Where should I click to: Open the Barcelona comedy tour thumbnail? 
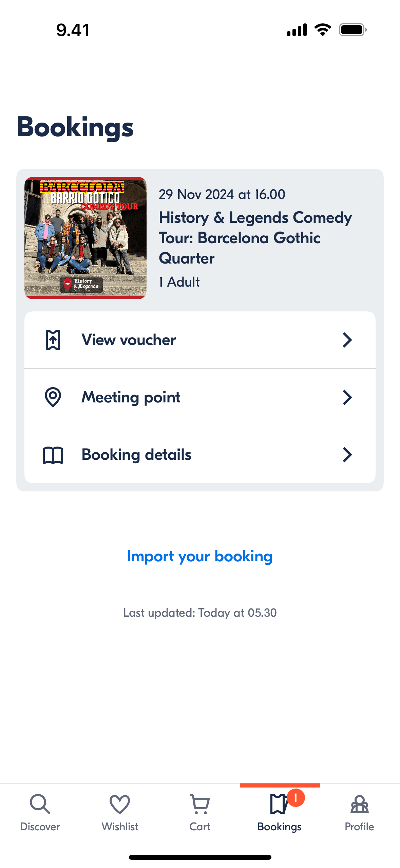(85, 238)
